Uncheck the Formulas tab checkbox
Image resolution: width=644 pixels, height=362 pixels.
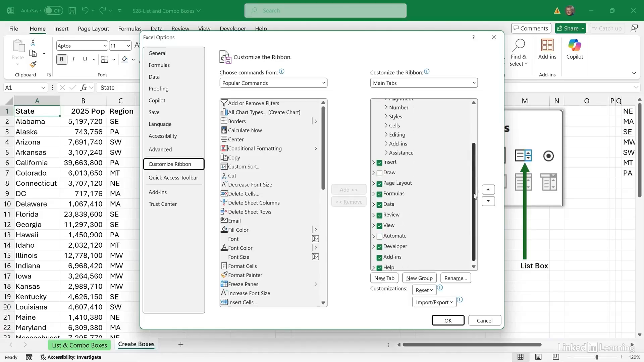pyautogui.click(x=379, y=194)
